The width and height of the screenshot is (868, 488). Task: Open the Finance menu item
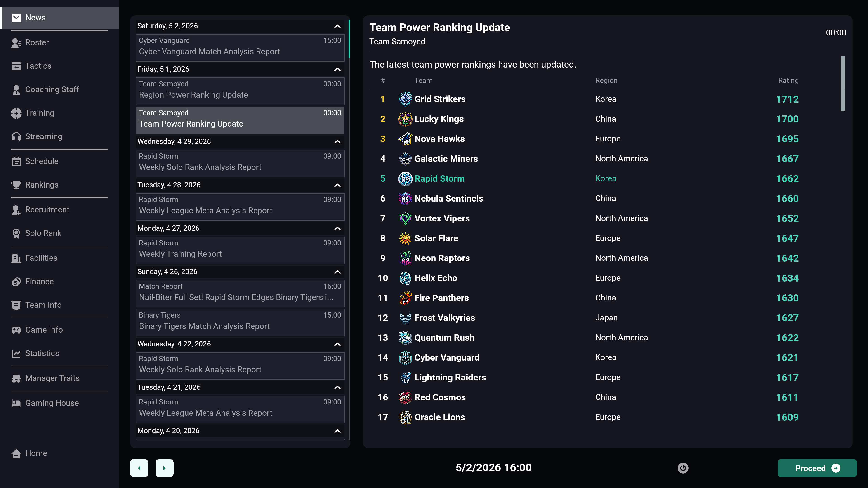(x=39, y=281)
